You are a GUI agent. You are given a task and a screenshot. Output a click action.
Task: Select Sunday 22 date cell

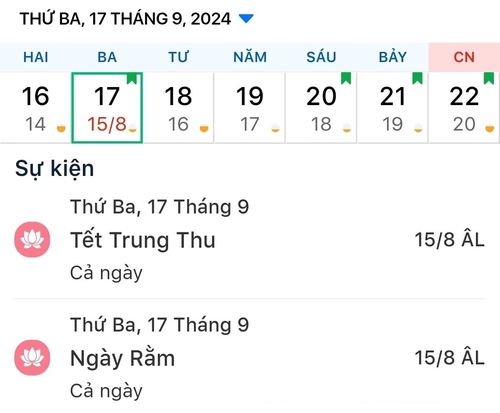point(464,108)
